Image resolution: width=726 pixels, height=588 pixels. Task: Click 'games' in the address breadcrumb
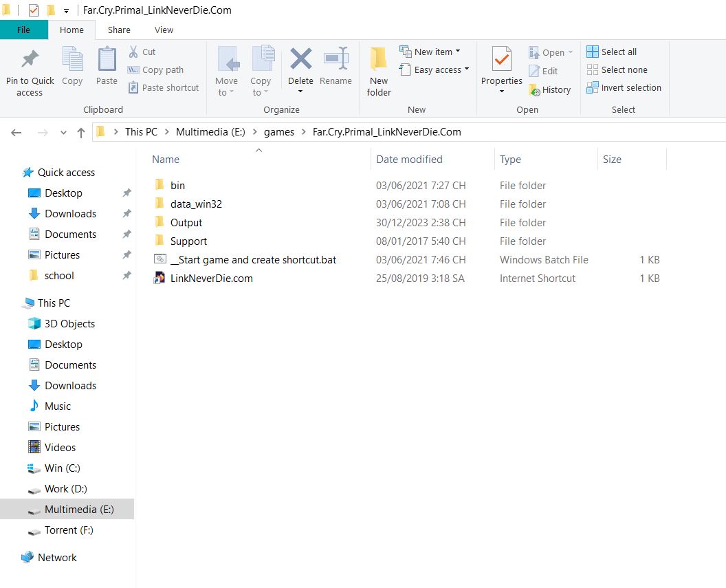tap(278, 132)
